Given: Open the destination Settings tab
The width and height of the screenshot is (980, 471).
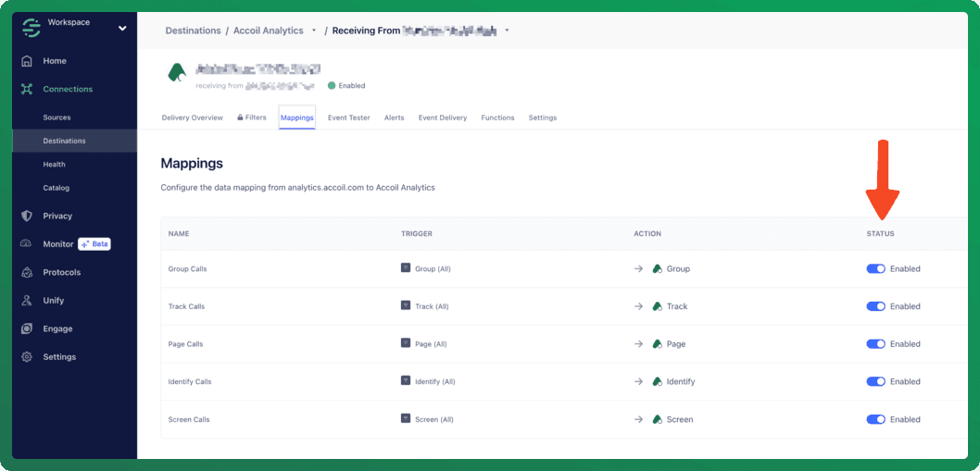Looking at the screenshot, I should [543, 118].
